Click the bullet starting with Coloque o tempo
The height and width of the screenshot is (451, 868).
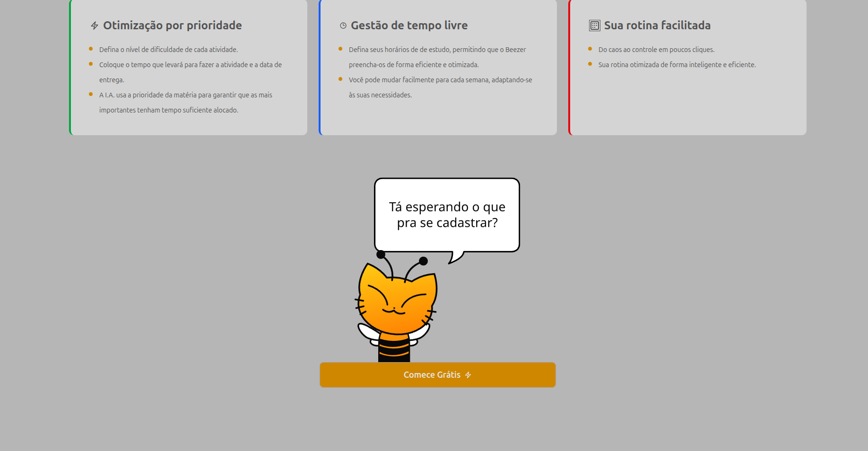[190, 65]
